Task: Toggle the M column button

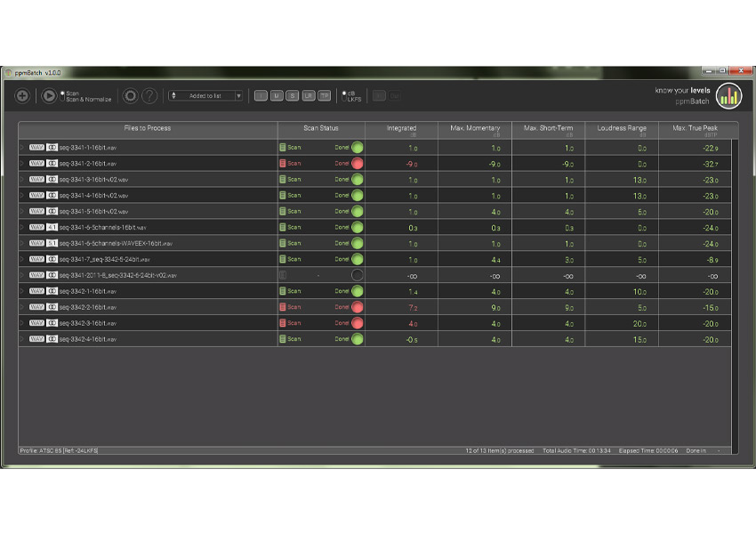Action: tap(277, 95)
